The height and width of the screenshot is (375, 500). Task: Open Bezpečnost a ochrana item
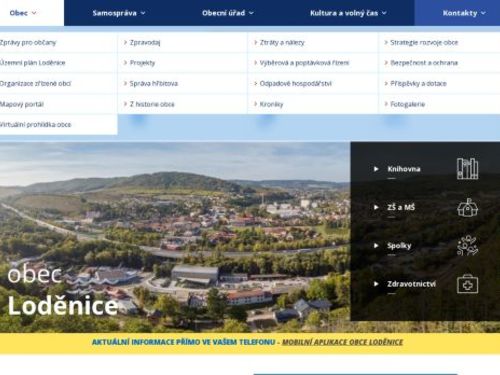coord(424,63)
